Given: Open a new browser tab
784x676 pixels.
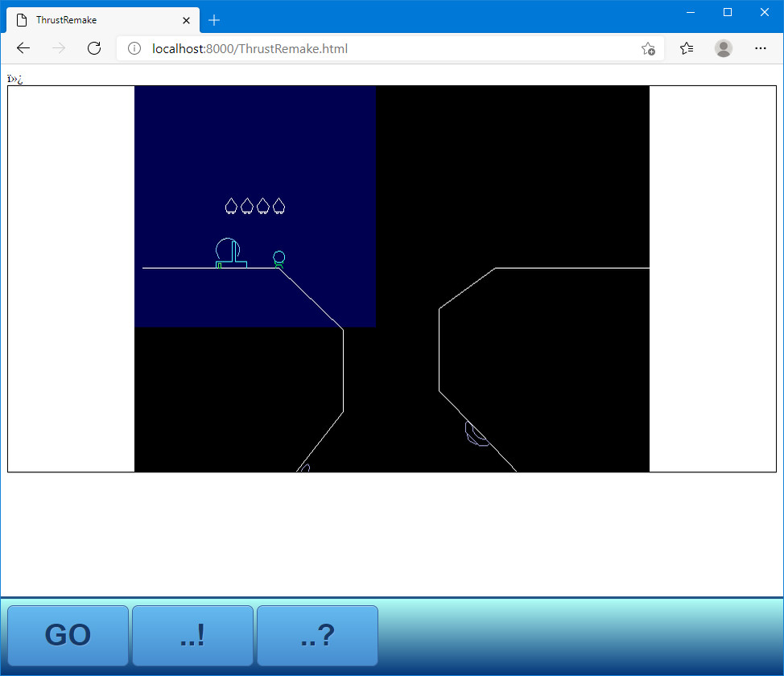Looking at the screenshot, I should 213,20.
